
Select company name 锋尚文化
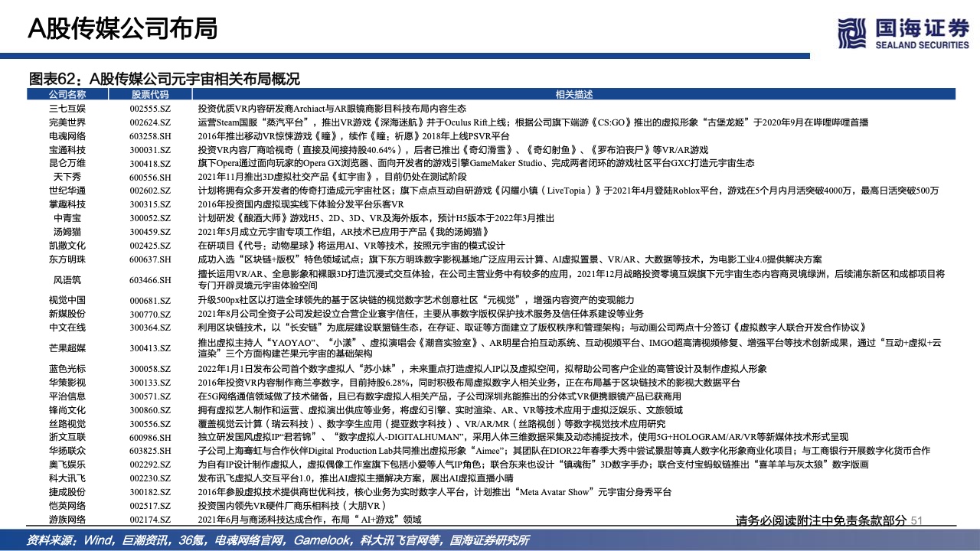pos(67,409)
